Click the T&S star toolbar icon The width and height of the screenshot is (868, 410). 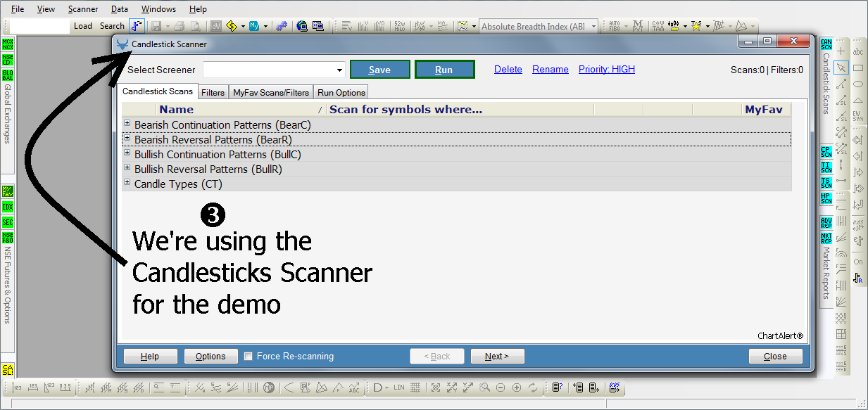[x=696, y=26]
